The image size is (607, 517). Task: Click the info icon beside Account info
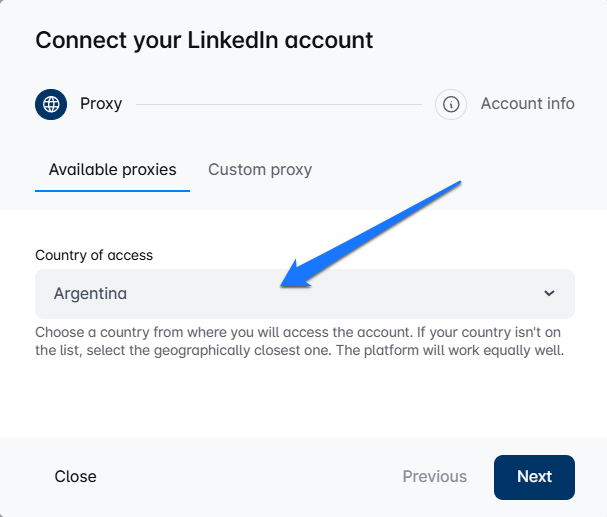[x=451, y=104]
